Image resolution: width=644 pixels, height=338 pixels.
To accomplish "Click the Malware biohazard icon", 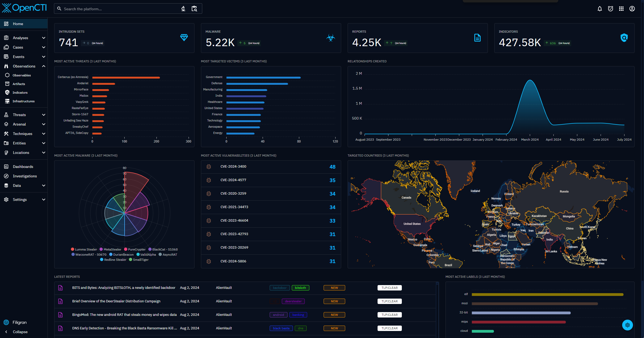I will (x=331, y=38).
